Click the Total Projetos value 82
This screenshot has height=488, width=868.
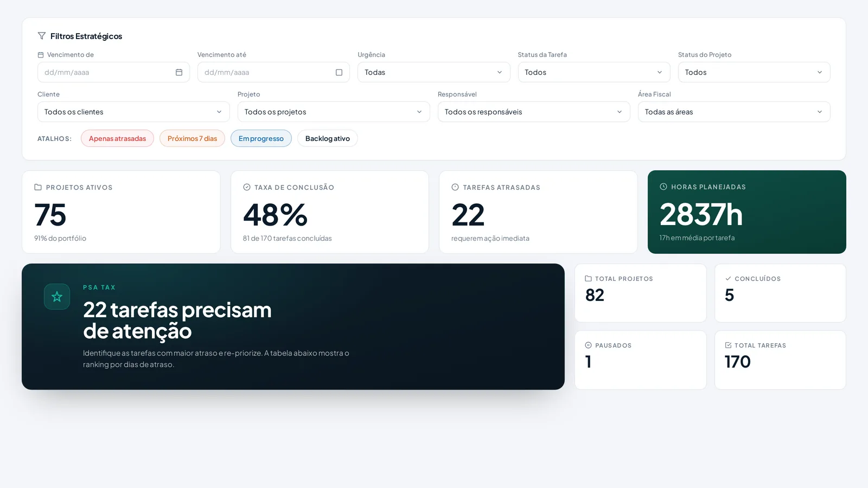pos(595,295)
